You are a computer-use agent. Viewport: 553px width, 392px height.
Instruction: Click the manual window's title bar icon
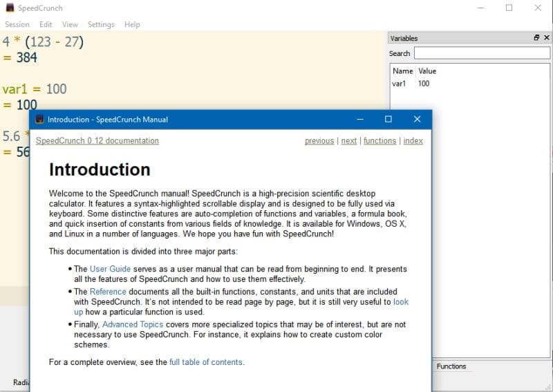[x=39, y=120]
